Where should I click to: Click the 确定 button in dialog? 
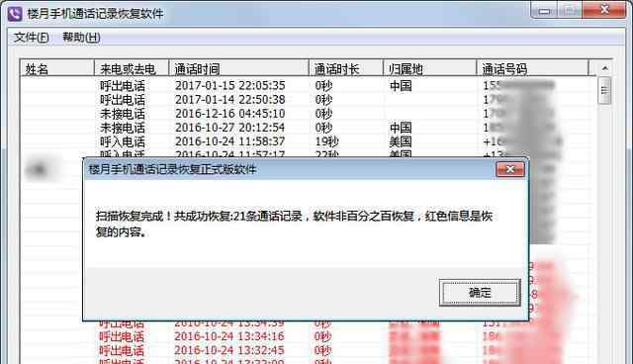click(480, 293)
